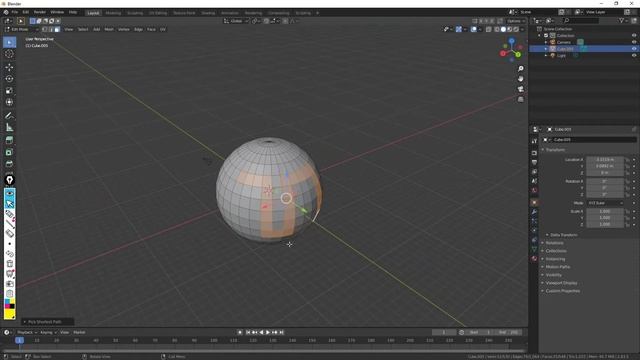Click the play animation button
Screen dimensions: 640x360
268,332
